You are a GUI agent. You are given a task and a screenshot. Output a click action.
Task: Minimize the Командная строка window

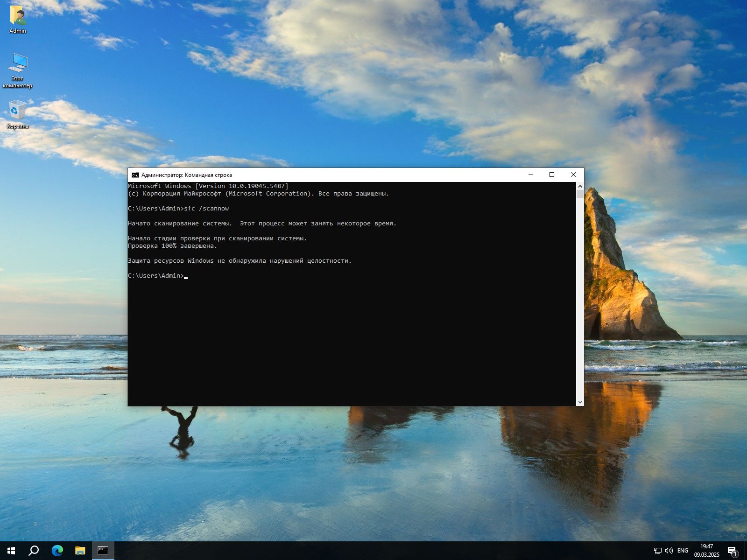tap(530, 175)
